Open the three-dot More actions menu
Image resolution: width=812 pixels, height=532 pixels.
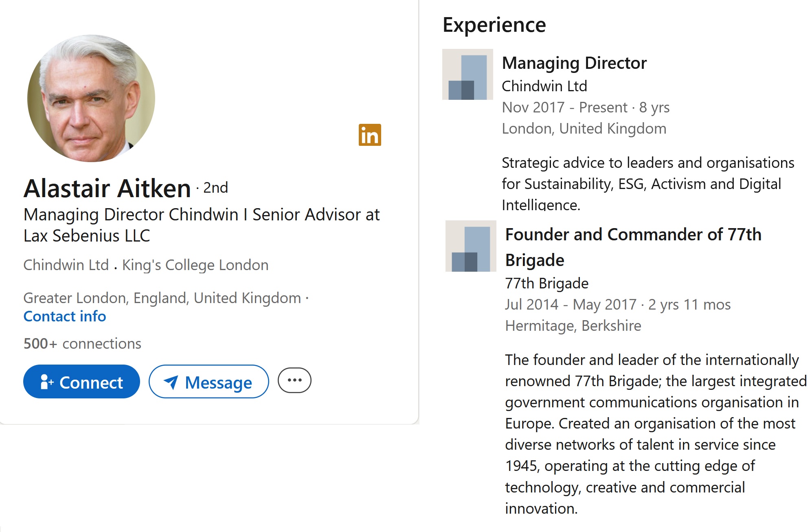coord(294,380)
